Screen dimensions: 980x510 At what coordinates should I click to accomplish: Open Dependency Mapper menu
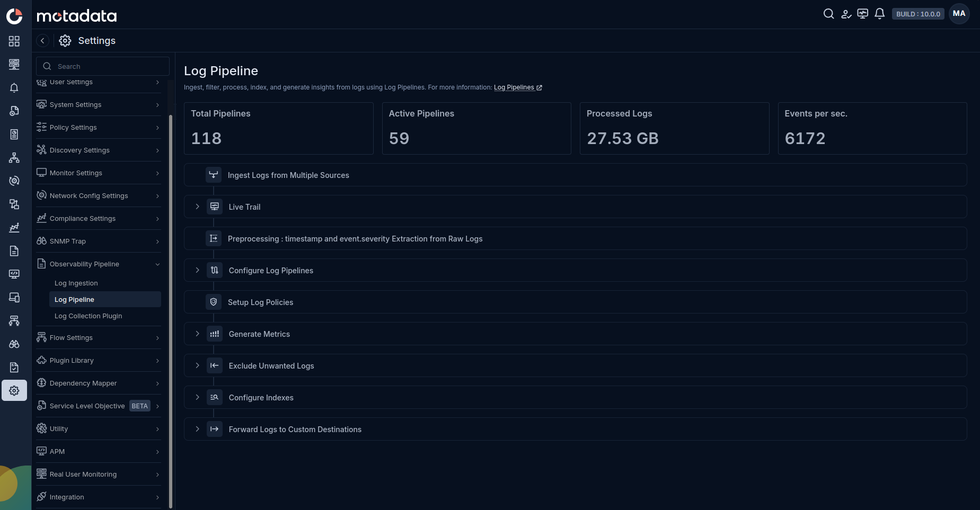tap(99, 383)
